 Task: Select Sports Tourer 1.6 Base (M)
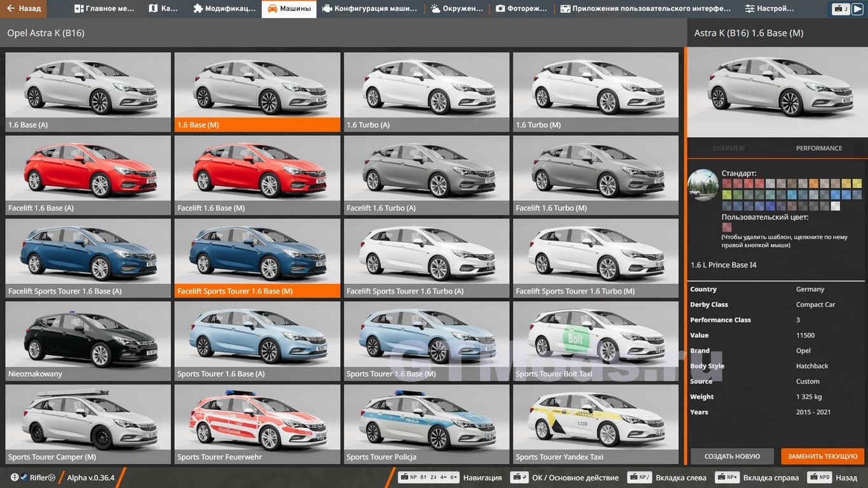(426, 341)
